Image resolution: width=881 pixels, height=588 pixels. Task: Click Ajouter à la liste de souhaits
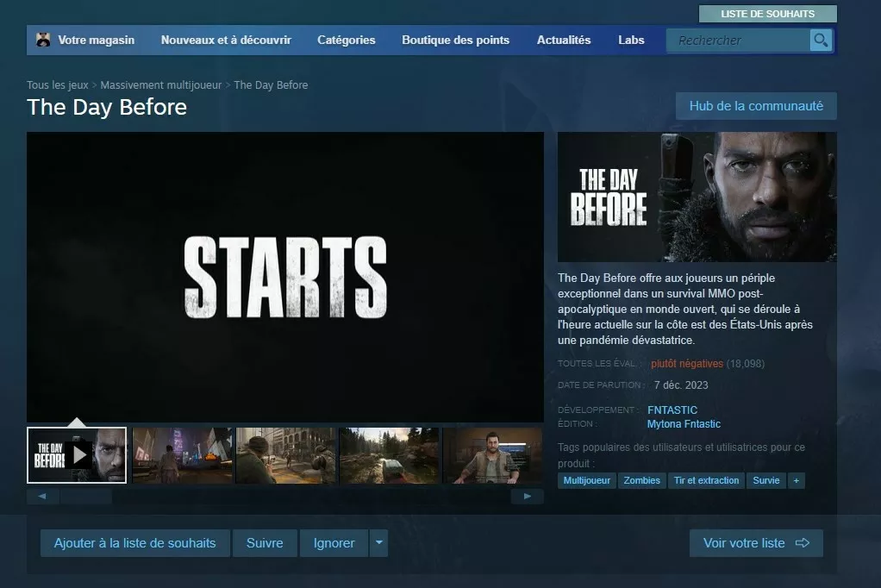(134, 543)
